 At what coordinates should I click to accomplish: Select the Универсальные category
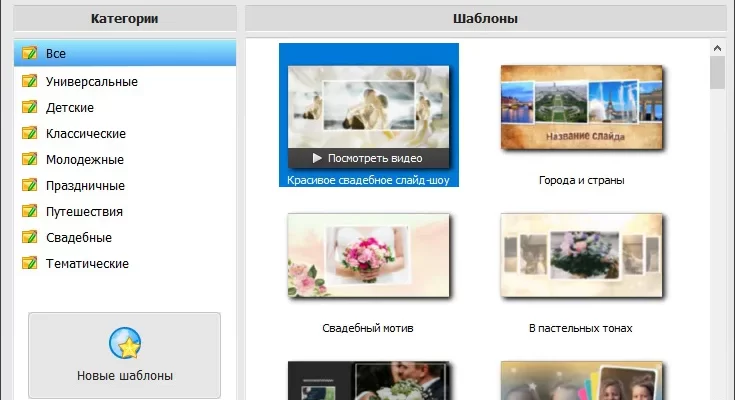(x=125, y=81)
